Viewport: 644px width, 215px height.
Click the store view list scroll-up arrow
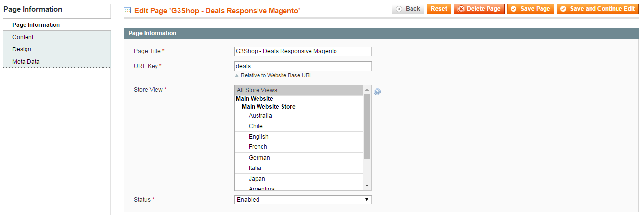[x=367, y=89]
